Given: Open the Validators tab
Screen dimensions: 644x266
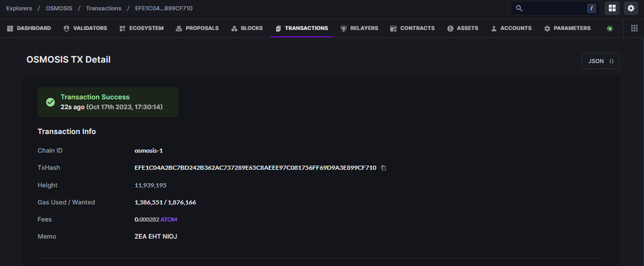Looking at the screenshot, I should pos(85,28).
